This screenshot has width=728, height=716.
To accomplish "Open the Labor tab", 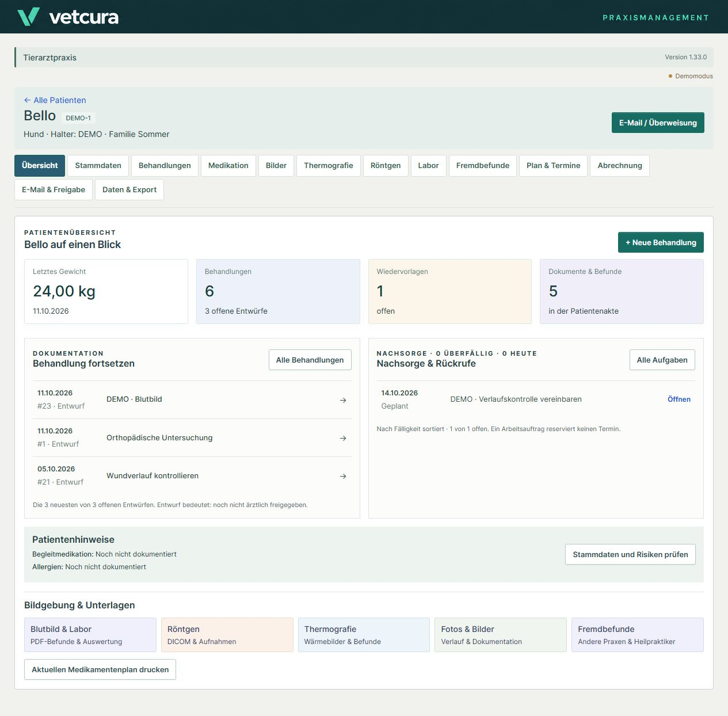I will (x=428, y=165).
